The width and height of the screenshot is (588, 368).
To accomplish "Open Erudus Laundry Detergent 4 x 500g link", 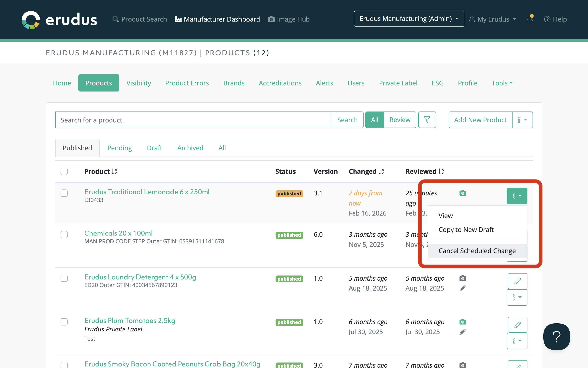I will pos(140,277).
